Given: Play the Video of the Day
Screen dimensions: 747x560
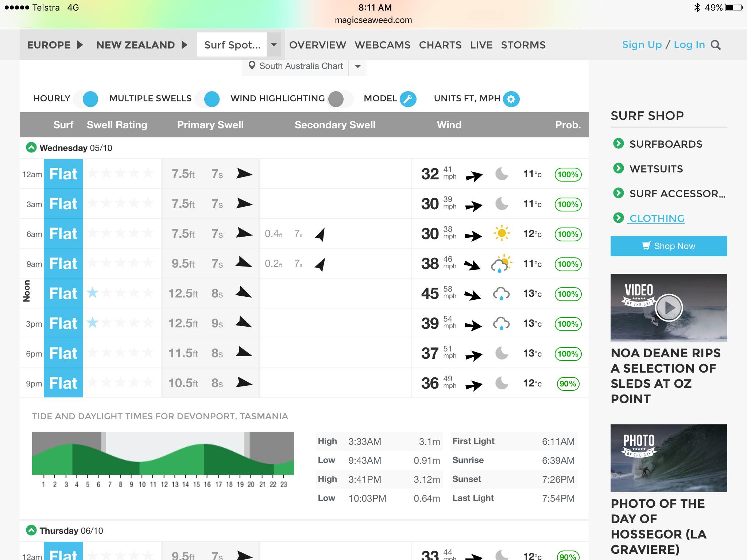Looking at the screenshot, I should click(668, 308).
